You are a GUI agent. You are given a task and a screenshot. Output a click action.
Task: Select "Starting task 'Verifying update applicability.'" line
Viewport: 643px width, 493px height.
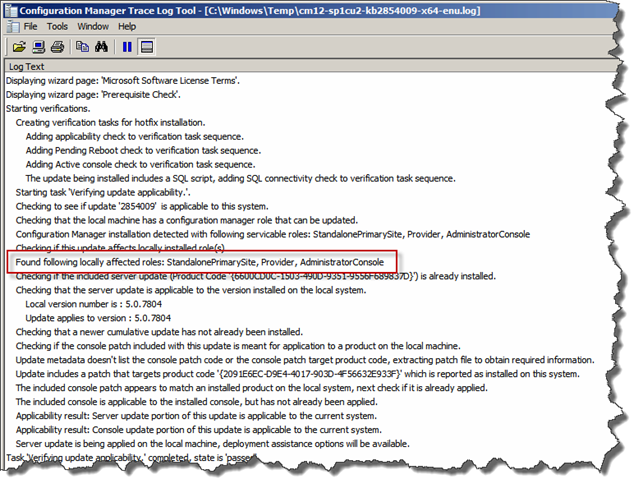[103, 192]
